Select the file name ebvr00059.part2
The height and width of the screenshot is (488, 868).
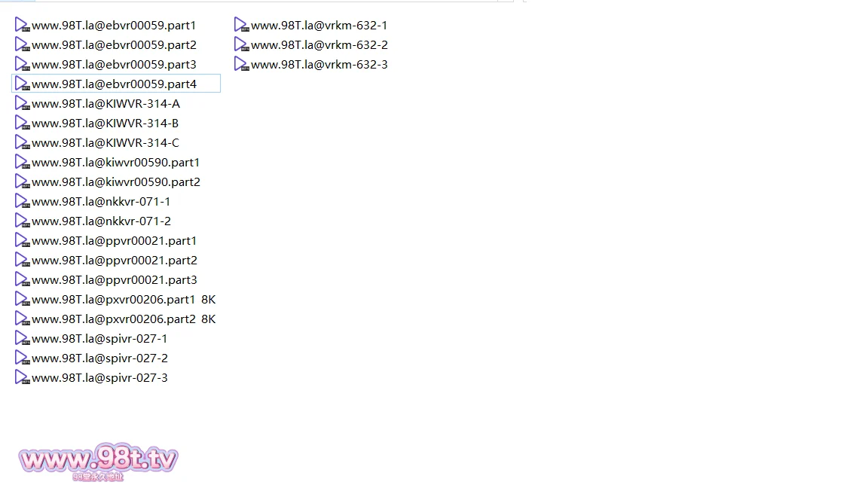(x=114, y=45)
